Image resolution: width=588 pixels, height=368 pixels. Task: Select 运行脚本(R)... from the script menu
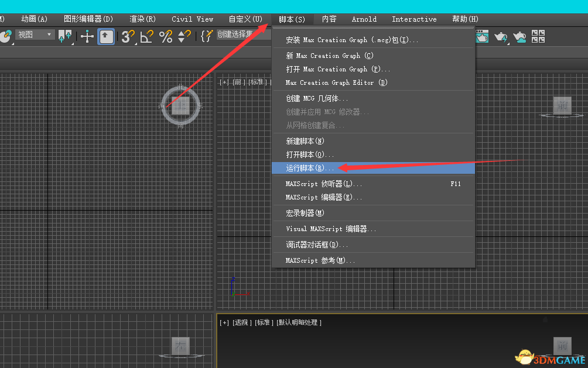click(x=310, y=168)
